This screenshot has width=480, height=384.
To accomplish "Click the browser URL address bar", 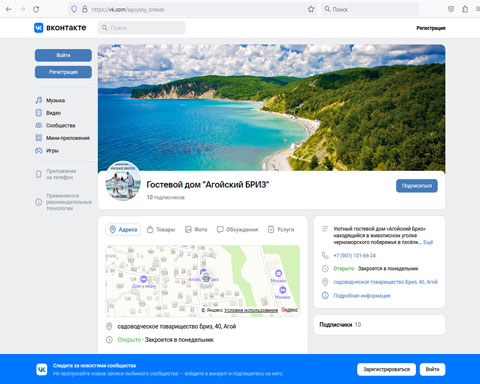I will [x=192, y=9].
